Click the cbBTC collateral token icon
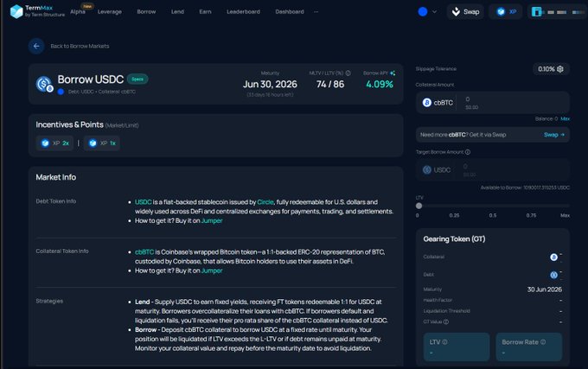Viewport: 588px width, 369px height. tap(427, 103)
